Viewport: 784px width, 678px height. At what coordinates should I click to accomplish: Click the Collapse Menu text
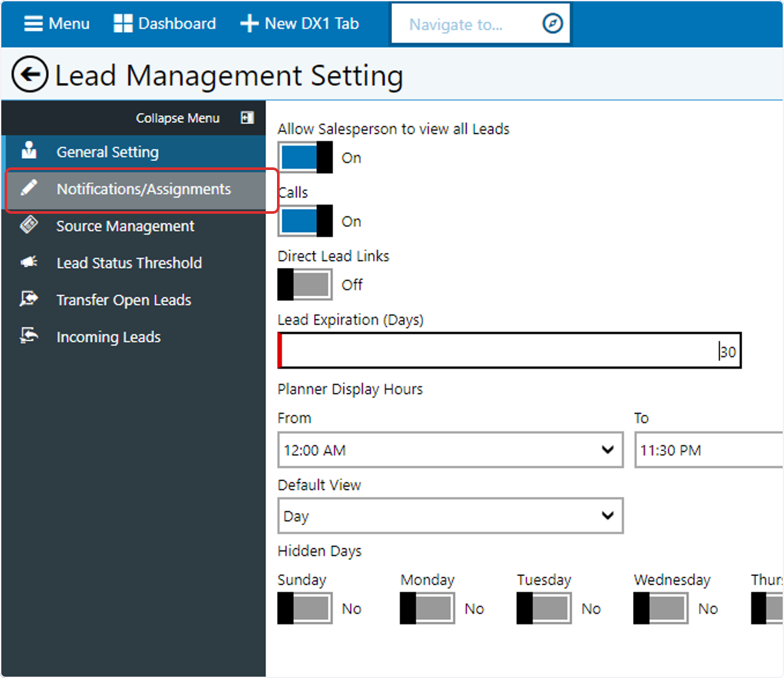[x=178, y=118]
